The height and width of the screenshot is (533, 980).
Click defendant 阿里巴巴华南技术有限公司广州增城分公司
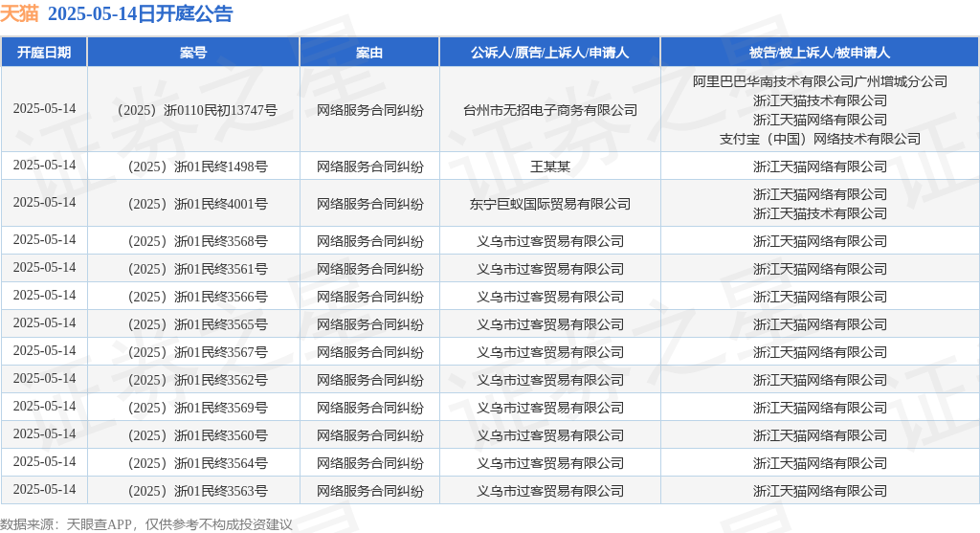point(819,81)
